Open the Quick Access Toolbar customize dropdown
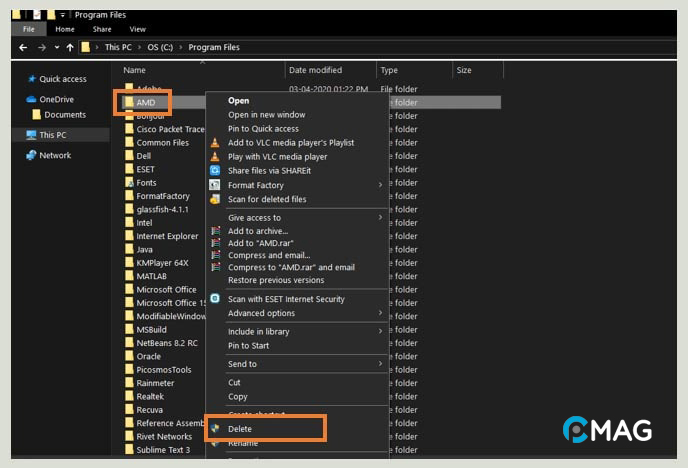The height and width of the screenshot is (468, 688). pyautogui.click(x=63, y=15)
